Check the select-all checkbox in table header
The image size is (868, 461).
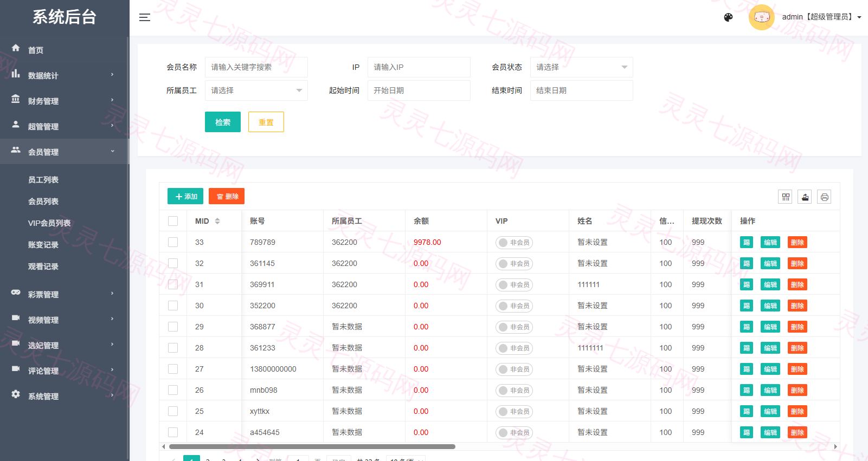(173, 221)
